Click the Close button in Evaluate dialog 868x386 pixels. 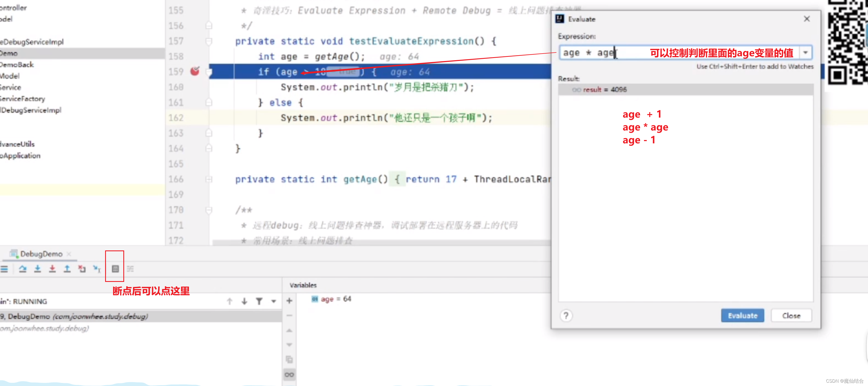point(791,315)
